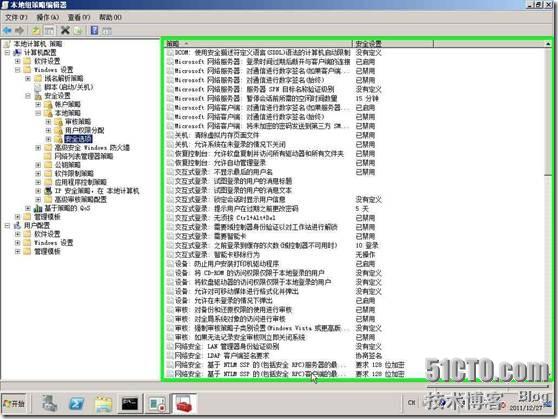Click the 15 分钟 security setting value
Image resolution: width=558 pixels, height=419 pixels.
pos(367,99)
